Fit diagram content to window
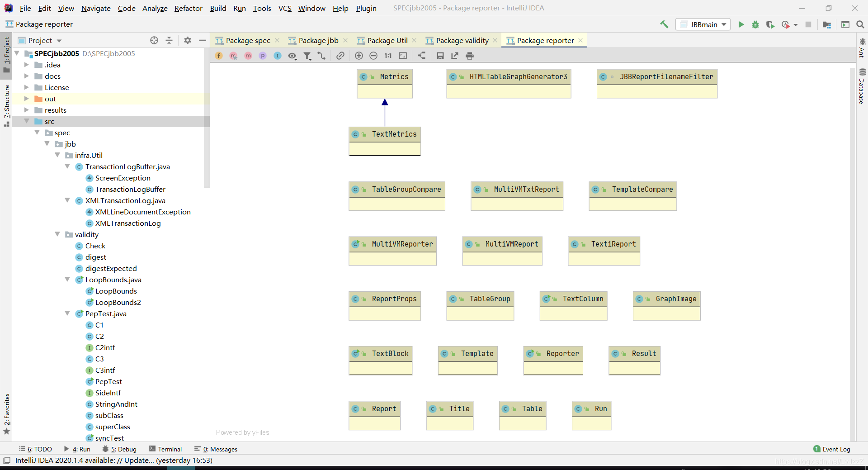The image size is (868, 470). click(403, 56)
